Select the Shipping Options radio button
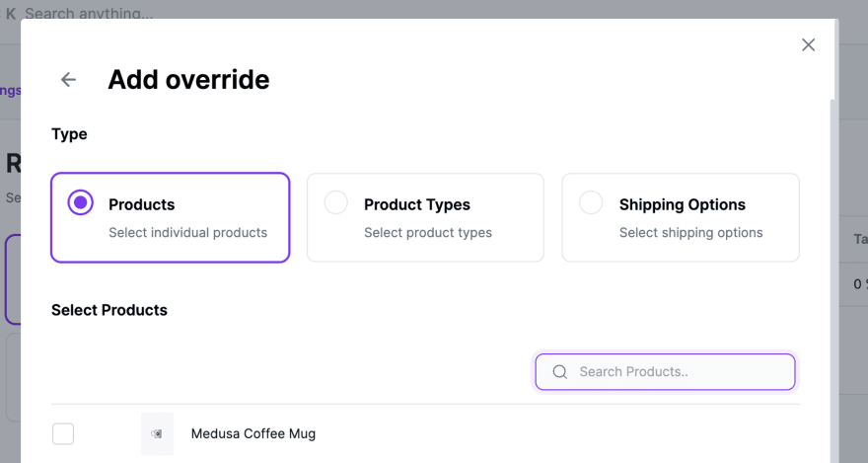 (591, 202)
